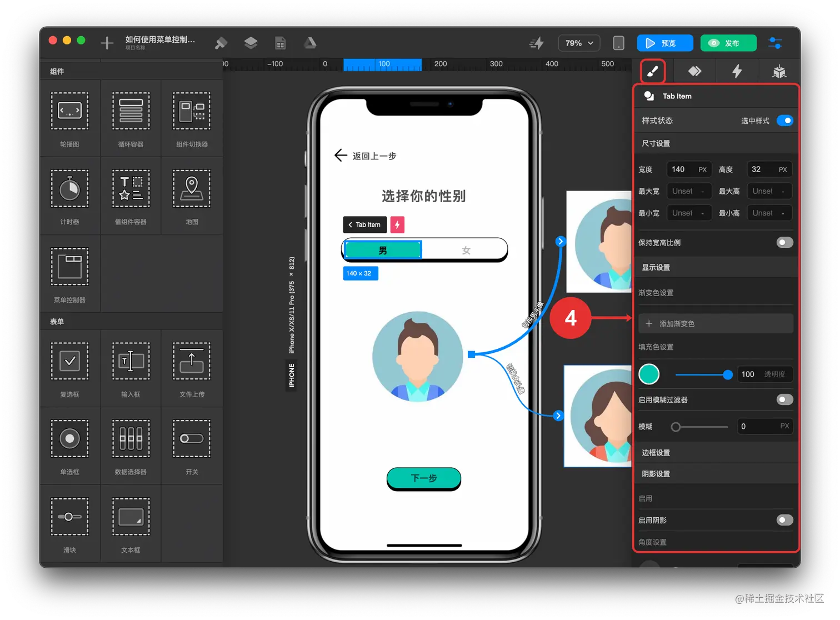The height and width of the screenshot is (620, 840).
Task: Click the phone device icon in toolbar
Action: click(618, 43)
